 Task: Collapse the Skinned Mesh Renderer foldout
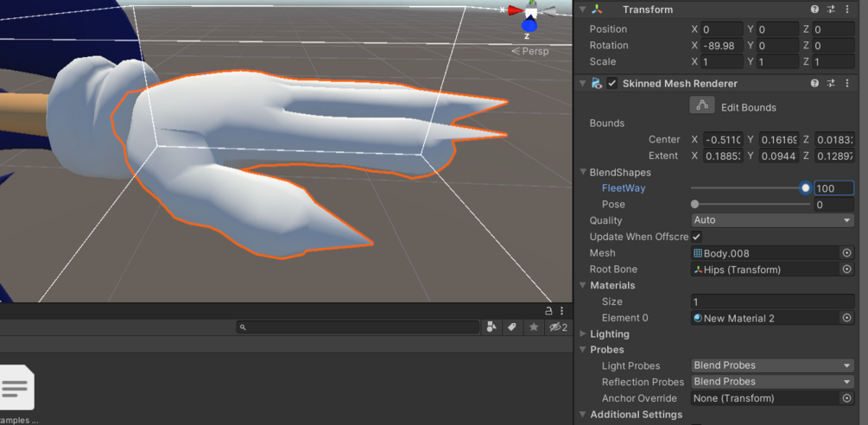[582, 84]
